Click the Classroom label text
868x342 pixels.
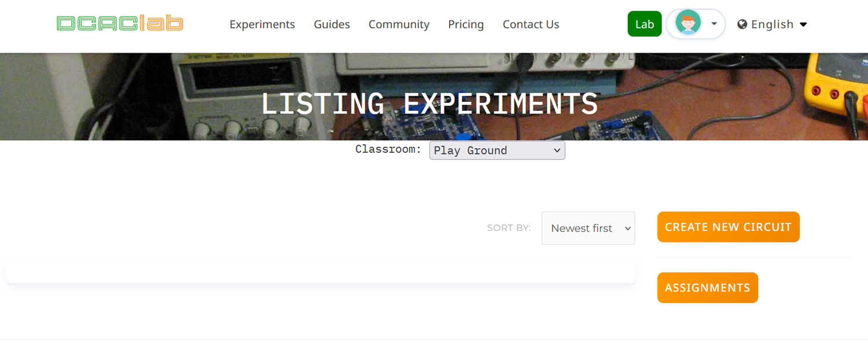pos(388,149)
